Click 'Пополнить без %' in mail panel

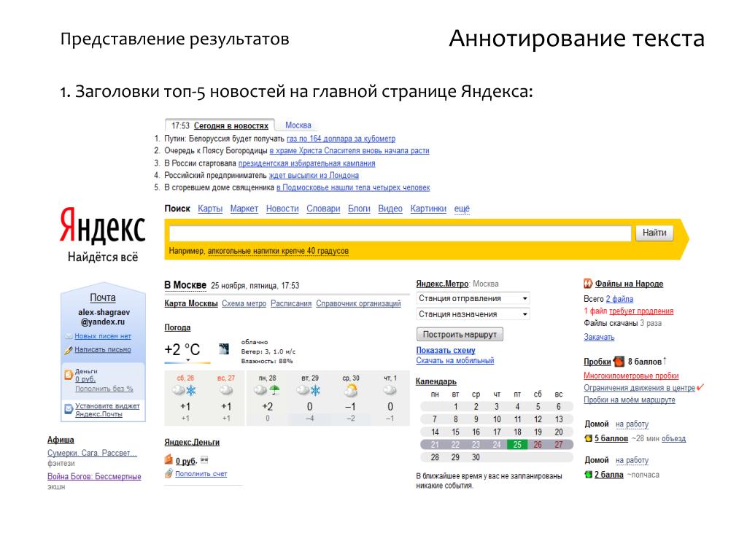(x=104, y=389)
